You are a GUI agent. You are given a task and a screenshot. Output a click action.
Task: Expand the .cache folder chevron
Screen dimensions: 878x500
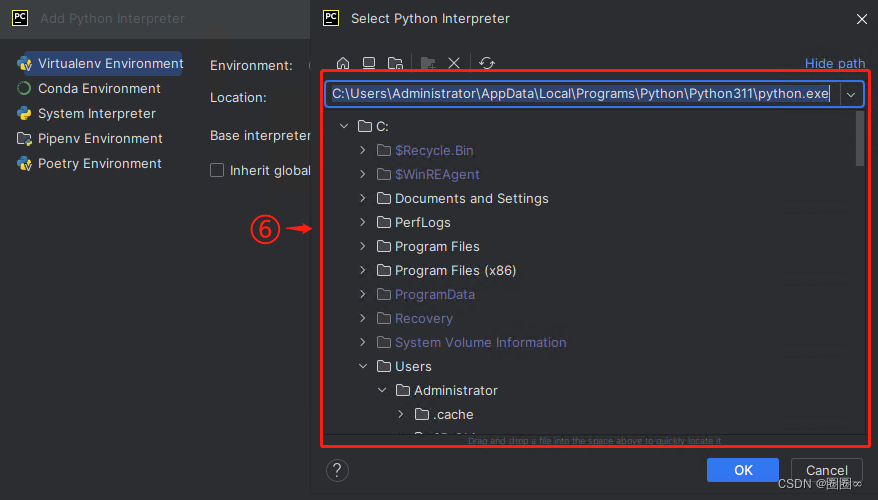(x=401, y=414)
